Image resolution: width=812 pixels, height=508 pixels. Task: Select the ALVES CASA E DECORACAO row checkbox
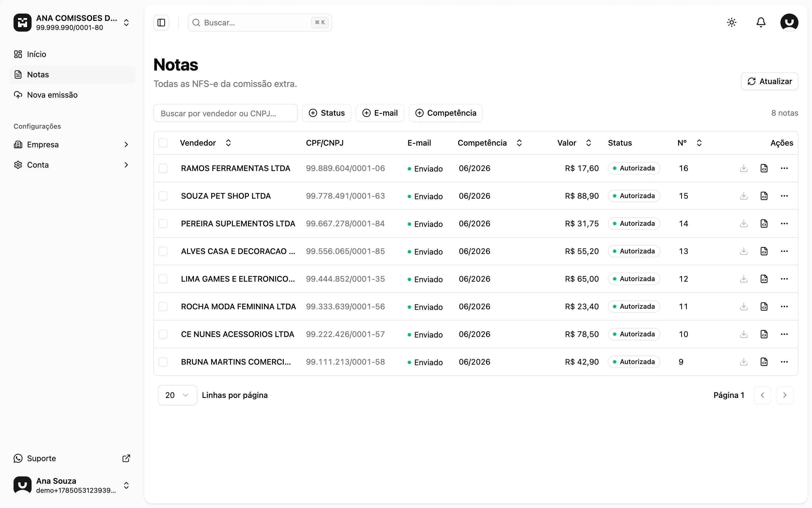pyautogui.click(x=163, y=251)
